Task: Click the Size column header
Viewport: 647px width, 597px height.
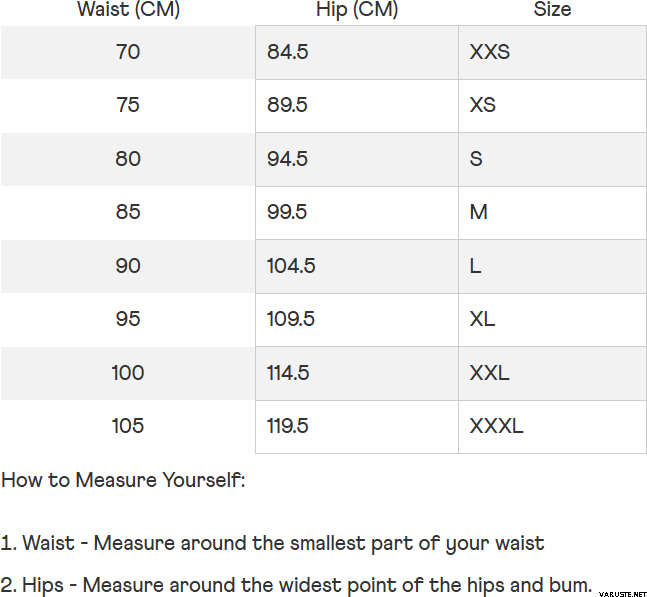Action: point(552,10)
